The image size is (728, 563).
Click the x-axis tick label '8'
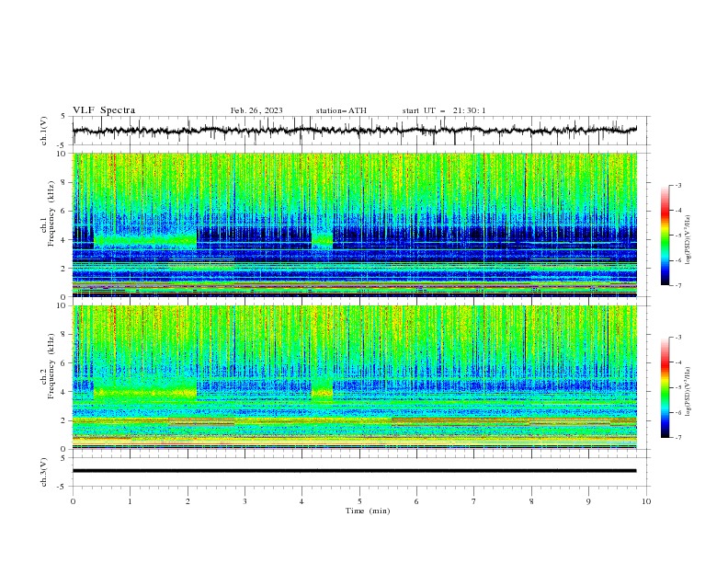point(531,501)
